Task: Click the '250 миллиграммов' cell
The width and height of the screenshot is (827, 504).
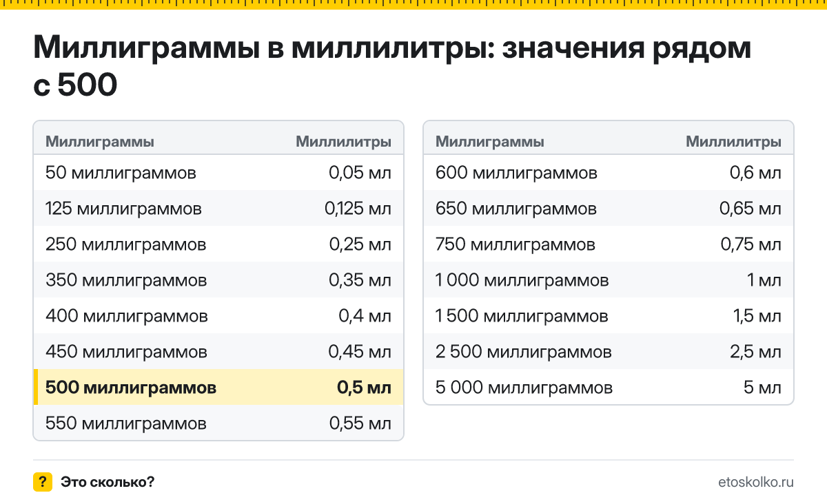Action: click(125, 244)
